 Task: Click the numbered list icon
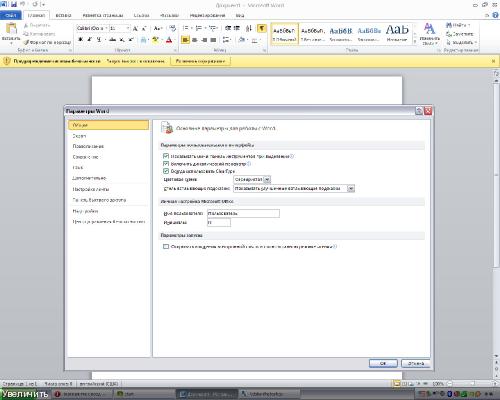click(199, 28)
